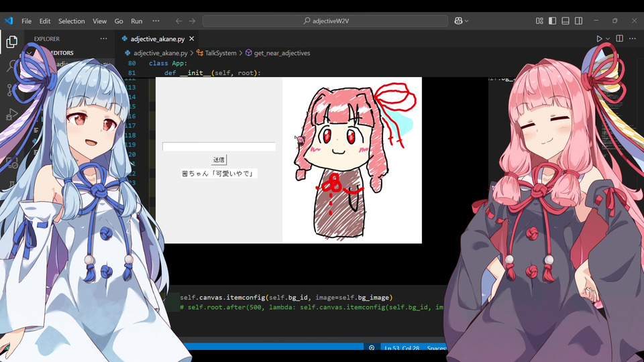This screenshot has width=644, height=362.
Task: Click the 茜ちゃん「可愛いやで」 reply label
Action: 219,174
